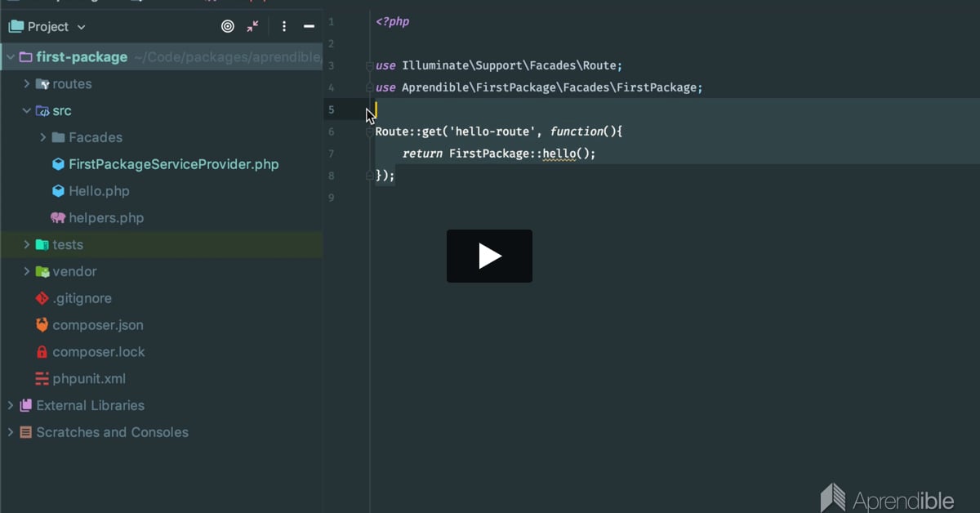Image resolution: width=980 pixels, height=513 pixels.
Task: Expand the vendor folder
Action: point(27,272)
